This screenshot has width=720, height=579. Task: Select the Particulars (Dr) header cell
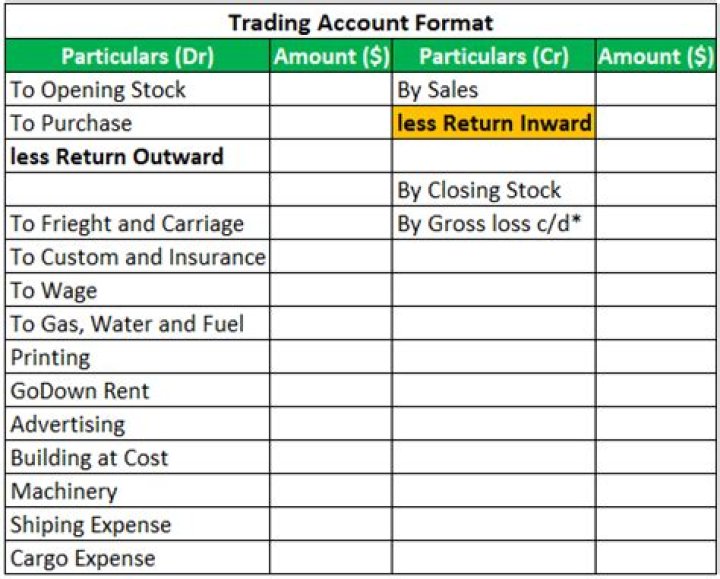(x=137, y=56)
